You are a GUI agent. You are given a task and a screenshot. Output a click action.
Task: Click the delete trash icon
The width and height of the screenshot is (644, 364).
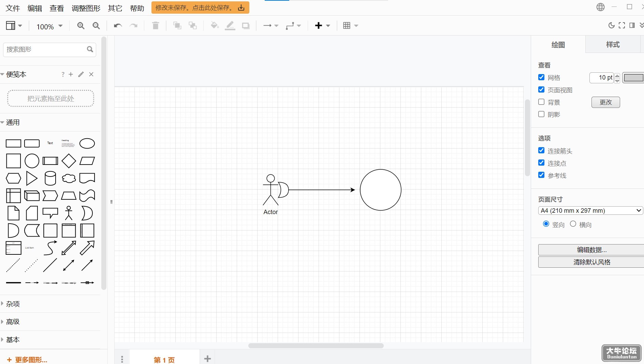point(156,26)
